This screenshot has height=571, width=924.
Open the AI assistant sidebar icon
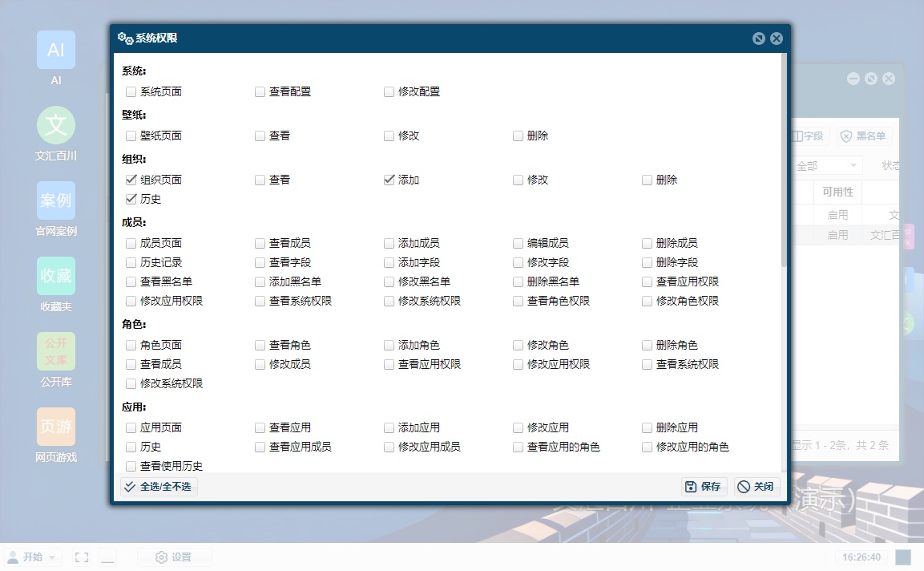[55, 50]
